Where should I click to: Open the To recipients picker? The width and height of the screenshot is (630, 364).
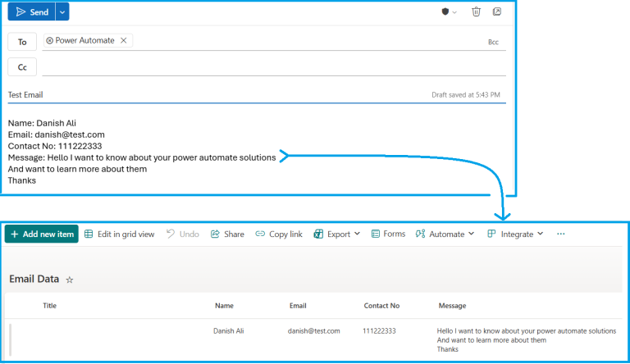click(22, 42)
